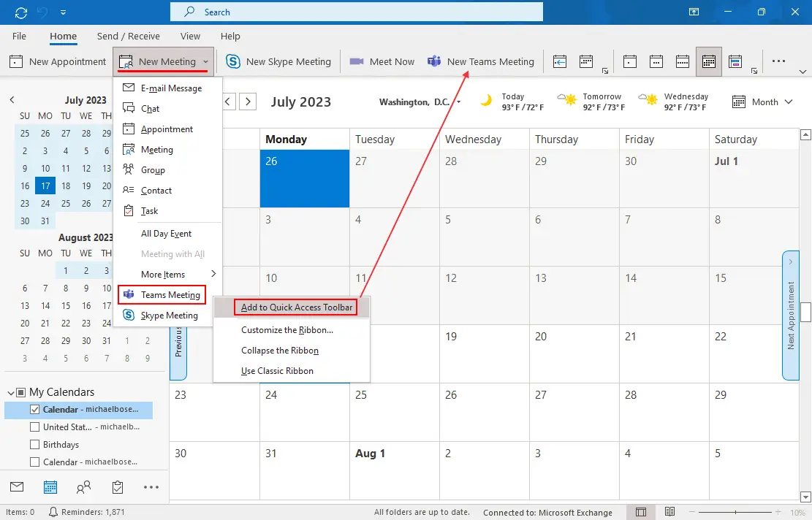Uncheck the first Calendar - michaelbose checkbox
Image resolution: width=812 pixels, height=520 pixels.
(x=34, y=410)
